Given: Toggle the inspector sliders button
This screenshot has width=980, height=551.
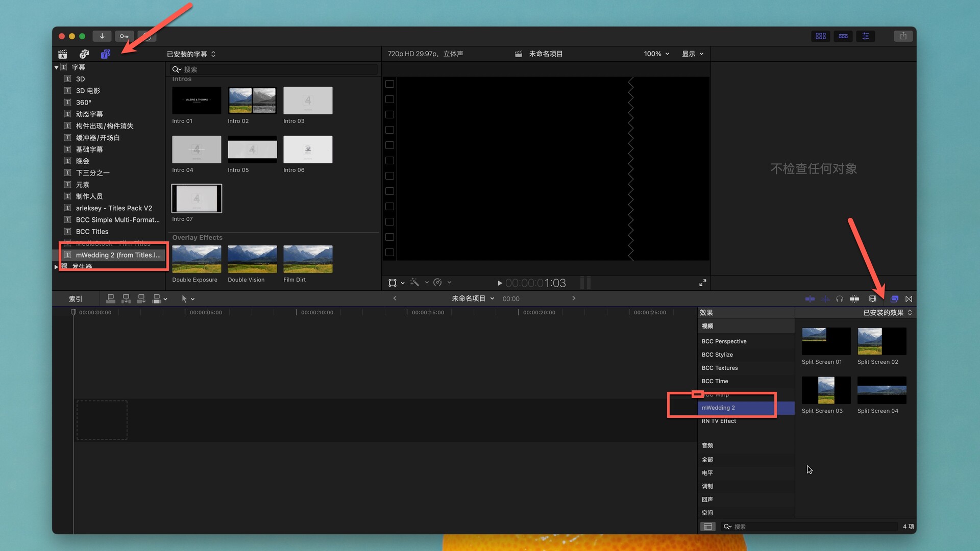Looking at the screenshot, I should pos(866,36).
